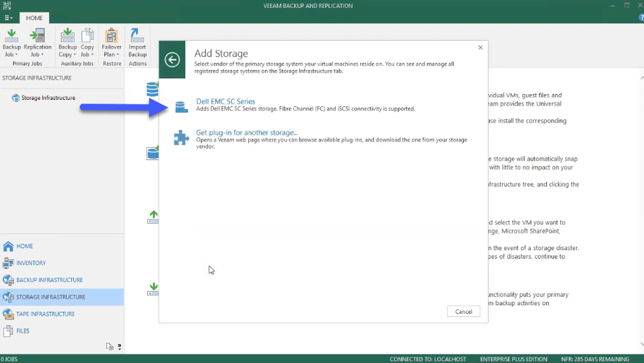This screenshot has height=363, width=644.
Task: Click the 0 JOBS status bar entry
Action: [9, 359]
